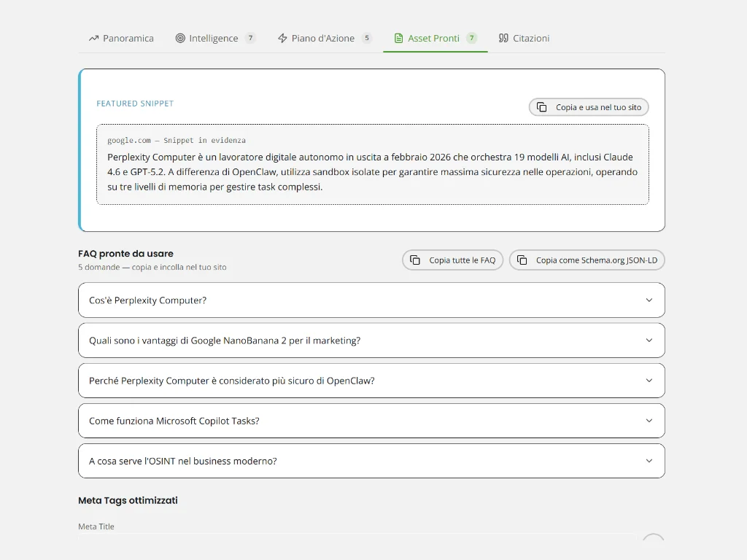
Task: Click copy icon in Copia tutte le FAQ
Action: pos(415,260)
